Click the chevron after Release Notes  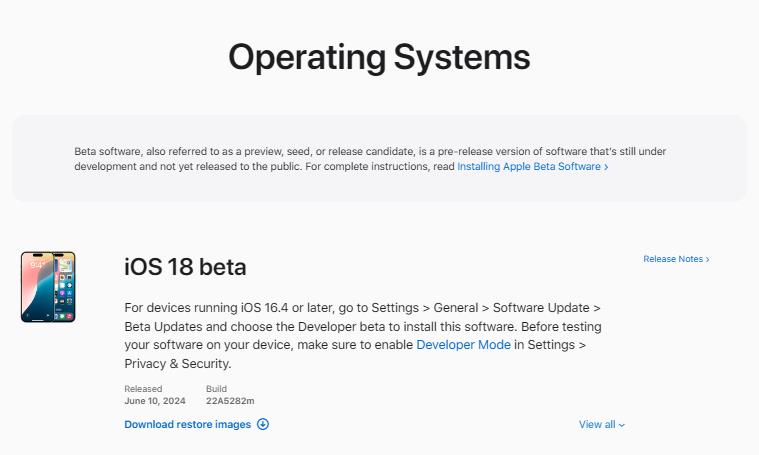tap(708, 260)
